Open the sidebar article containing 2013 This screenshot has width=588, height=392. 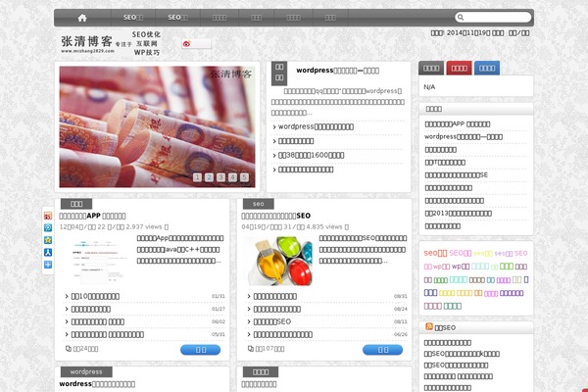click(458, 214)
